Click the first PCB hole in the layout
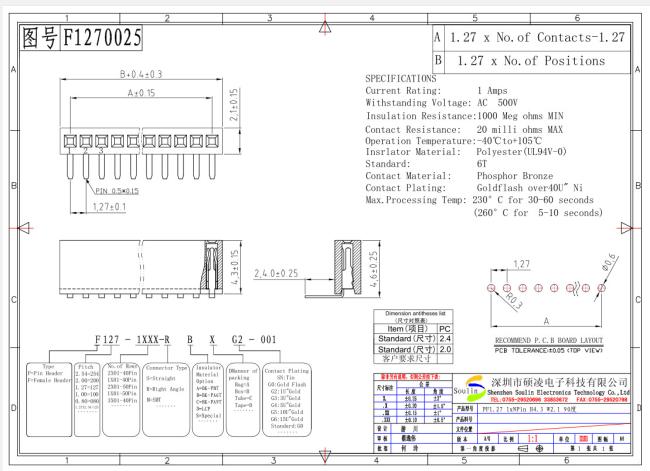The height and width of the screenshot is (471, 650). click(491, 287)
